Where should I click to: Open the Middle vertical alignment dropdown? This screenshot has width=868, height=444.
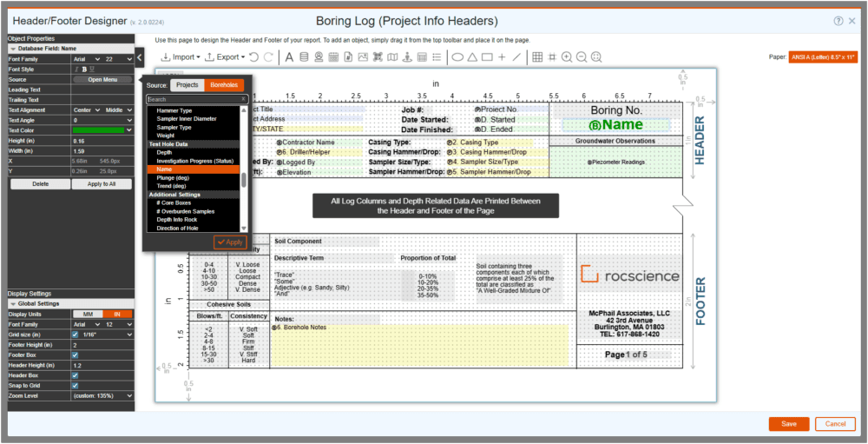tap(118, 109)
